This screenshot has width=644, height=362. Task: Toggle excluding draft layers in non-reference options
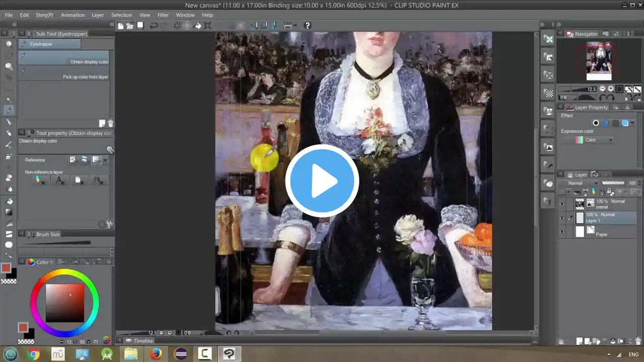(40, 180)
